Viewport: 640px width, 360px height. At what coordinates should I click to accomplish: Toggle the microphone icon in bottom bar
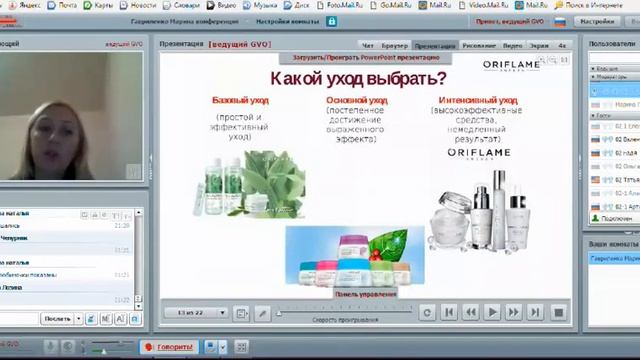(x=51, y=347)
